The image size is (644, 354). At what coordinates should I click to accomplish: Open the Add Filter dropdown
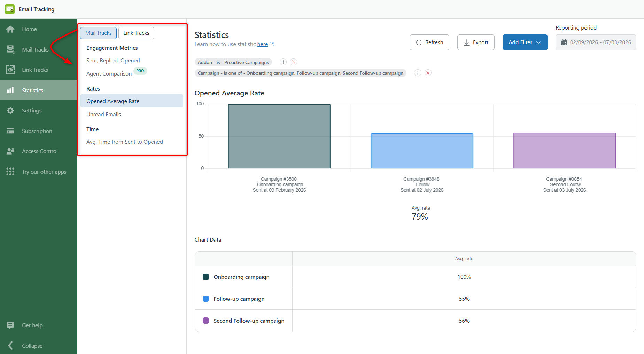tap(525, 42)
